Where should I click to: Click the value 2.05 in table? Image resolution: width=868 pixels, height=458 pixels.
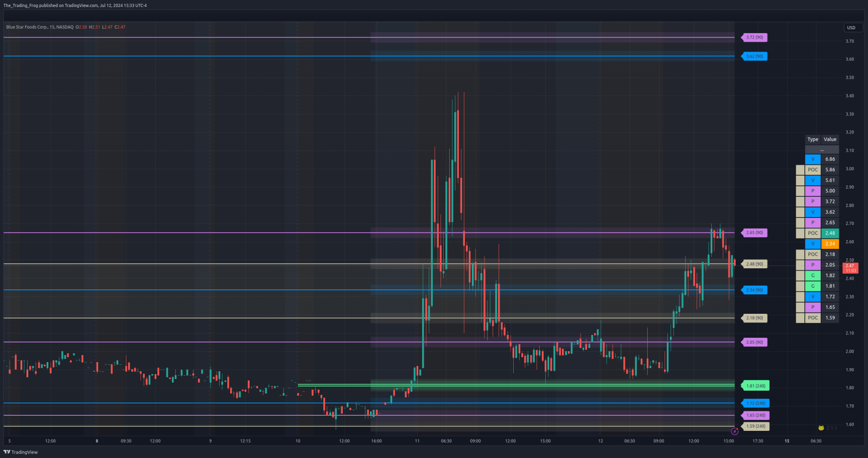tap(830, 265)
